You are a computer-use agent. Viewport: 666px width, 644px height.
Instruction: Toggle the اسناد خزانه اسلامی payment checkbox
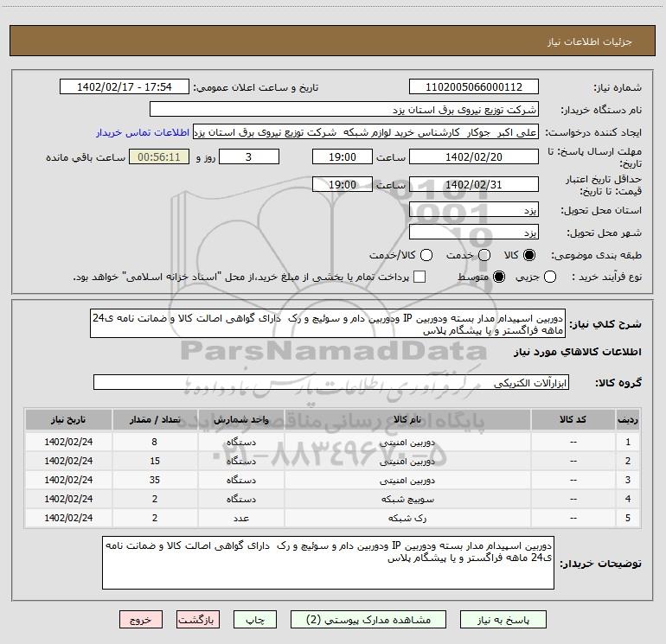(x=419, y=277)
